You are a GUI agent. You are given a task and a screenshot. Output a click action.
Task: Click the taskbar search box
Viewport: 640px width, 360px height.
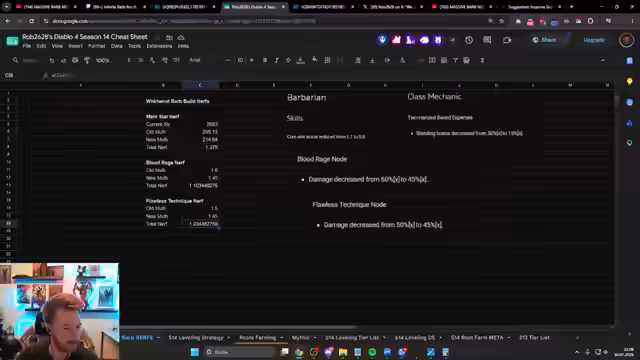click(x=239, y=352)
